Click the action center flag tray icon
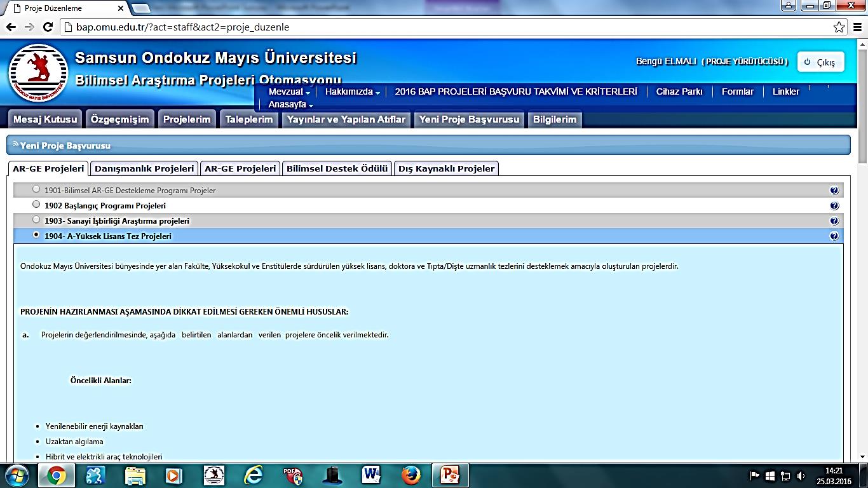868x488 pixels. [x=755, y=475]
